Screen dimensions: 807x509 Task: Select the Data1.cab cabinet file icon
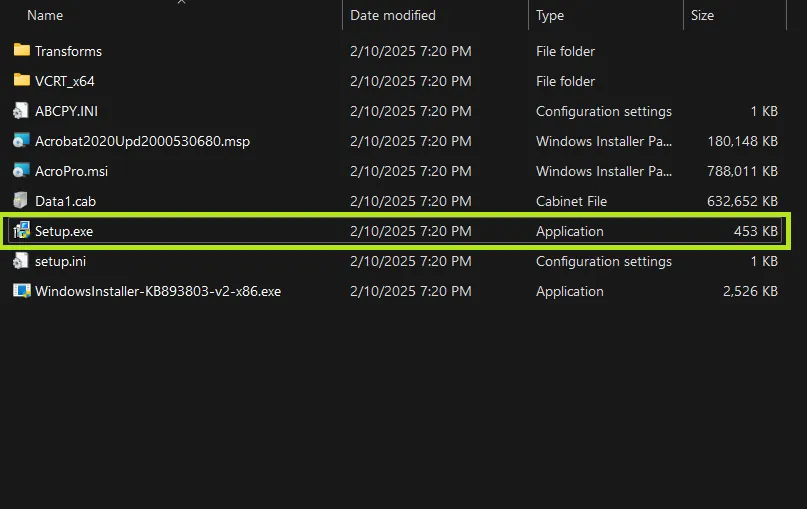tap(21, 201)
